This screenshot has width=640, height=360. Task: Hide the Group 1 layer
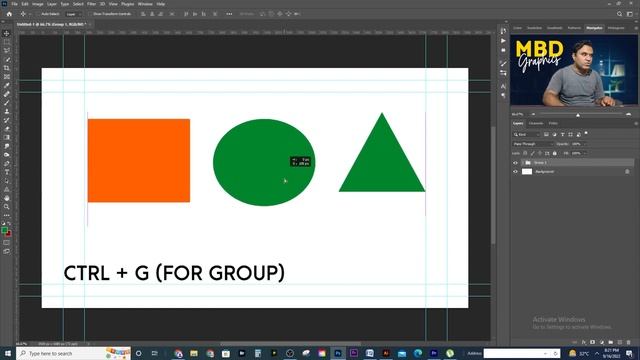[x=515, y=163]
